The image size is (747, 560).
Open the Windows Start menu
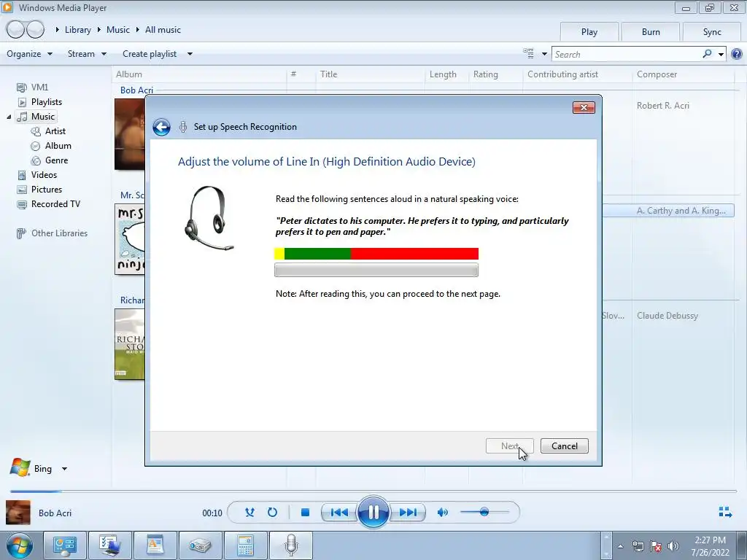pyautogui.click(x=20, y=545)
